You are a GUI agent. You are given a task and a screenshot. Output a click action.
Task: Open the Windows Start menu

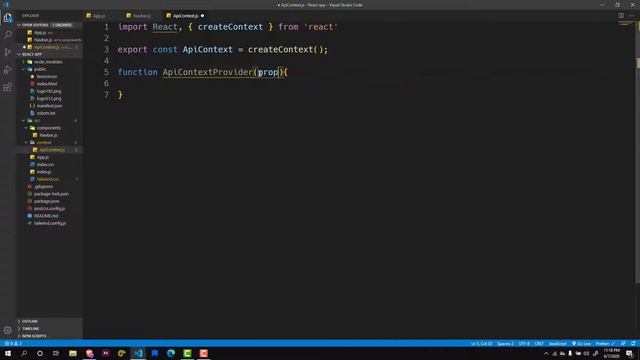point(8,353)
